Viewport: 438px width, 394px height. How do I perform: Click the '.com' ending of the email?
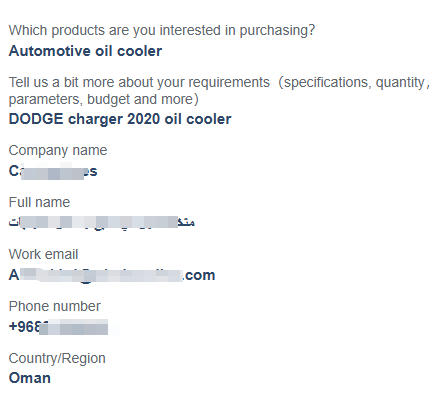(199, 275)
